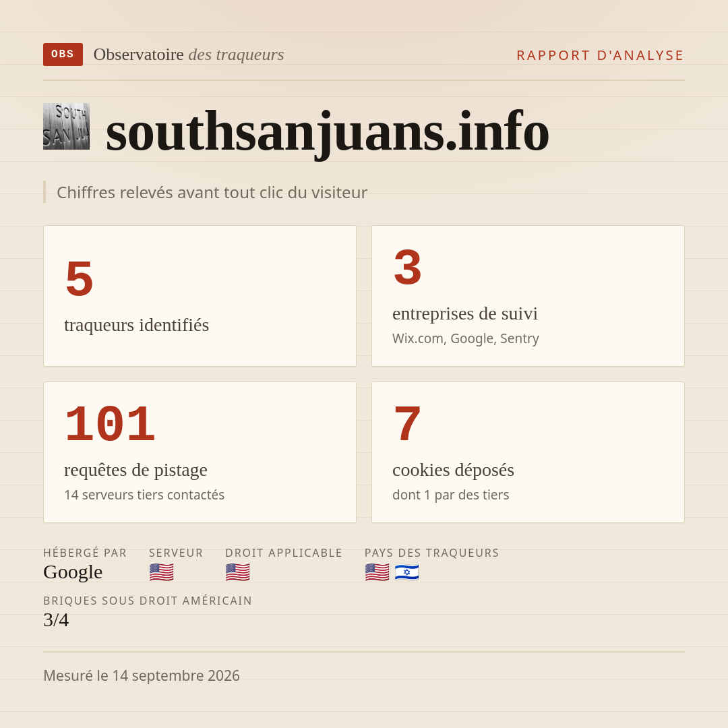Select the dont 1 par des tiers text
Screen dimensions: 728x728
point(451,495)
